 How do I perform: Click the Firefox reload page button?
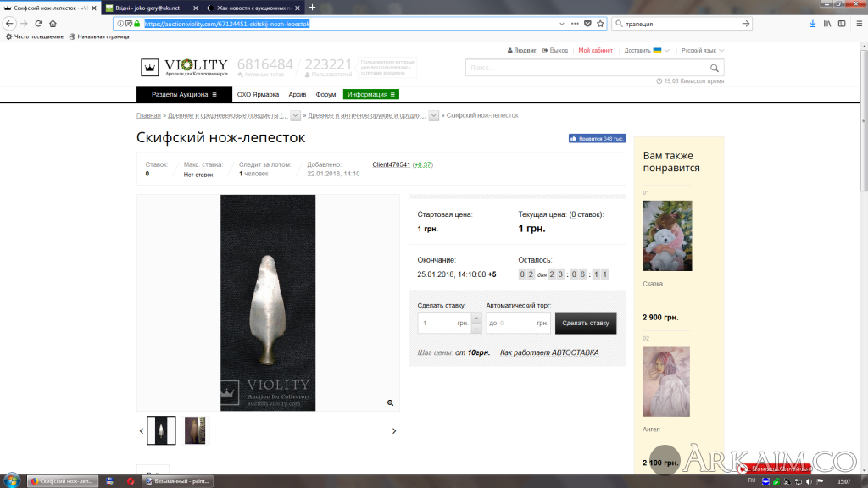tap(38, 24)
